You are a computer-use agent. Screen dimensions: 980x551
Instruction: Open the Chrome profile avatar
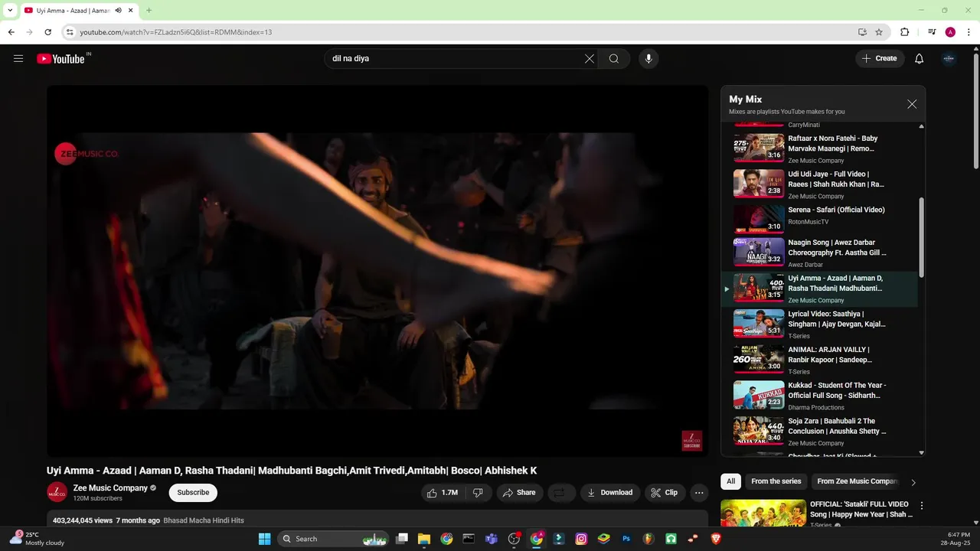(x=950, y=32)
